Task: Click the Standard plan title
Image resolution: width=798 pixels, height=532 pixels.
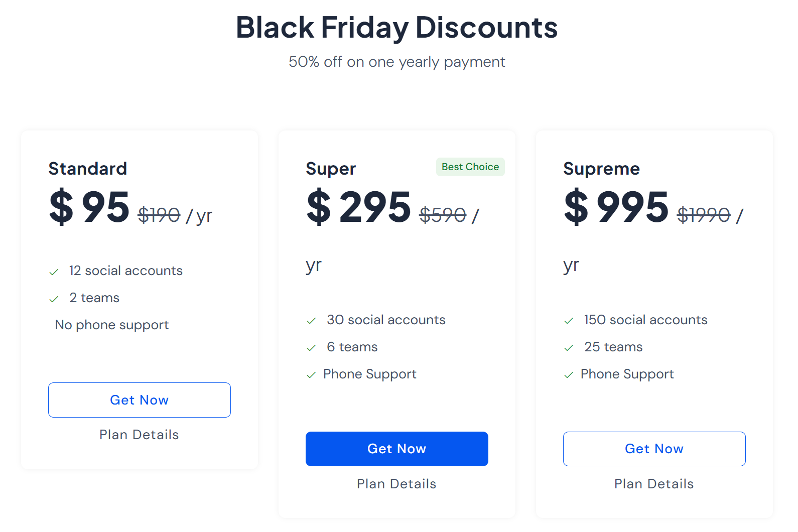Action: tap(88, 169)
